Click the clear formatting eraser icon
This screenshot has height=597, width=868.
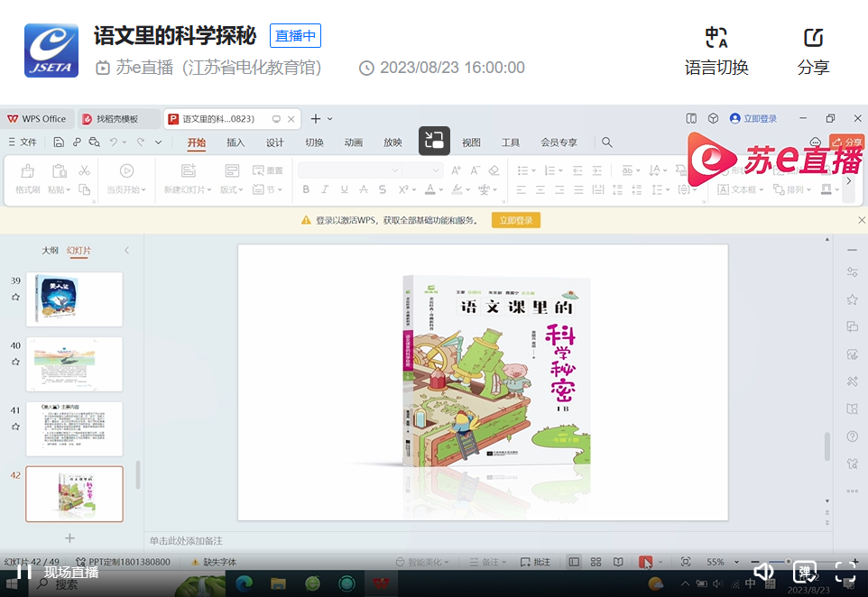tap(494, 170)
